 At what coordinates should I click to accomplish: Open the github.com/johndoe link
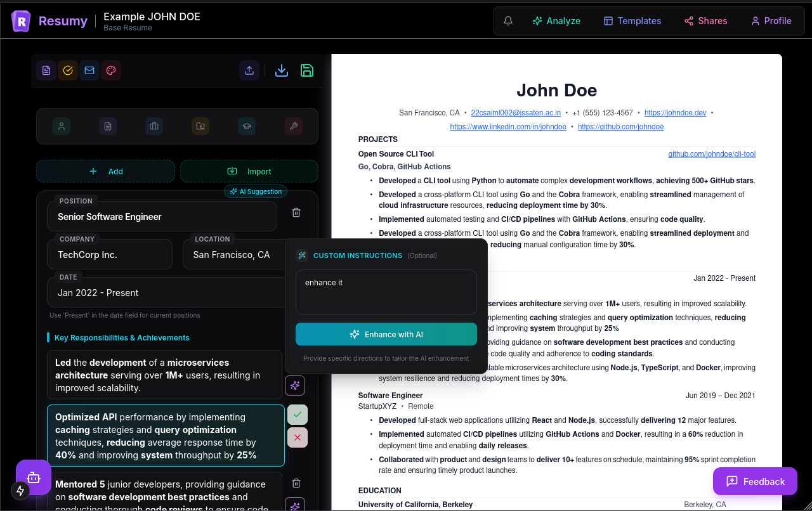tap(620, 126)
